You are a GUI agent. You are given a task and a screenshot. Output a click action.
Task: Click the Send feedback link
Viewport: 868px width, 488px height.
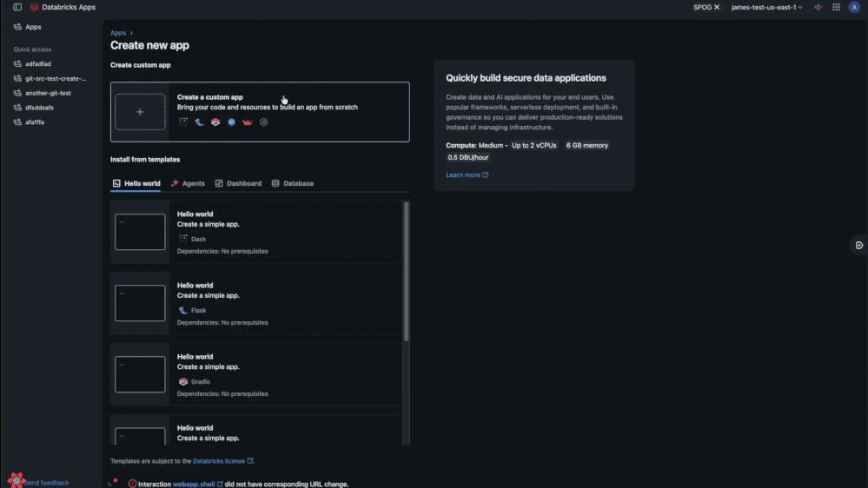tap(47, 483)
